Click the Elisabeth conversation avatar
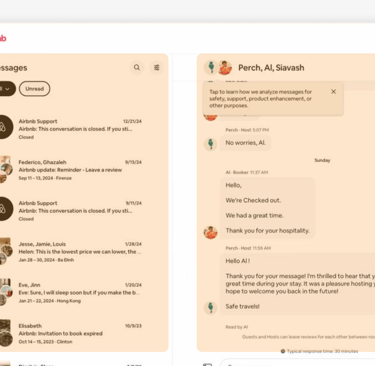The height and width of the screenshot is (366, 375). pos(5,333)
